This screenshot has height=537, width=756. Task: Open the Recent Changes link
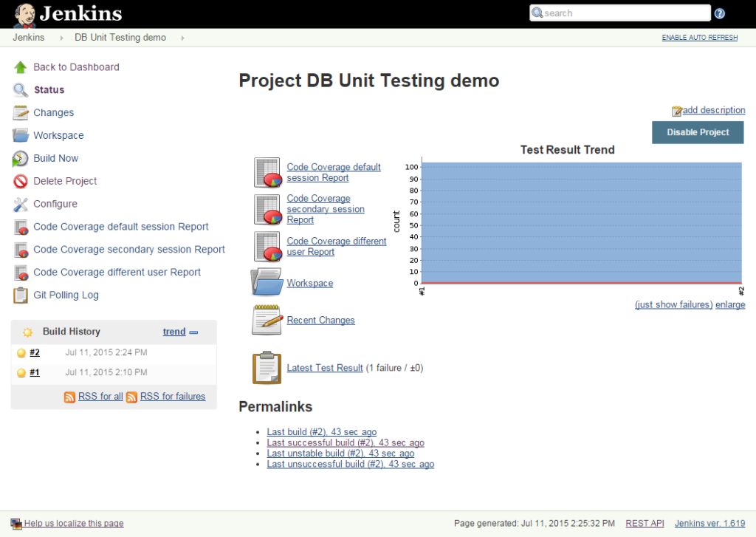[x=320, y=320]
